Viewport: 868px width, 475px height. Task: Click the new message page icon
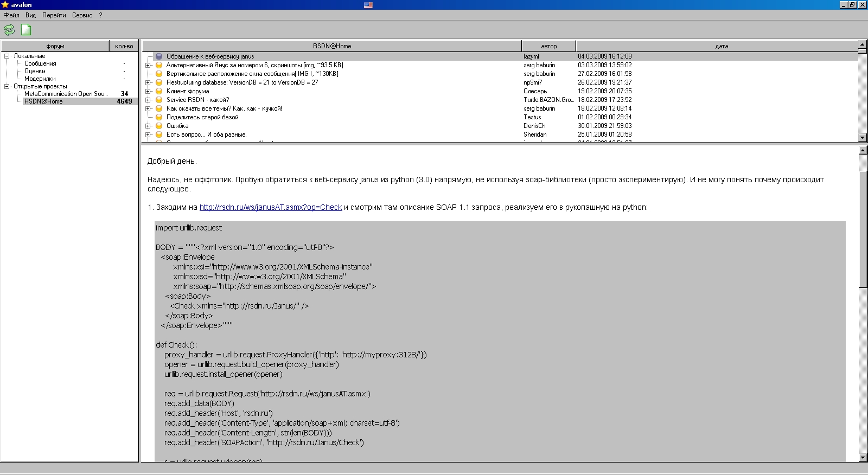click(x=26, y=30)
